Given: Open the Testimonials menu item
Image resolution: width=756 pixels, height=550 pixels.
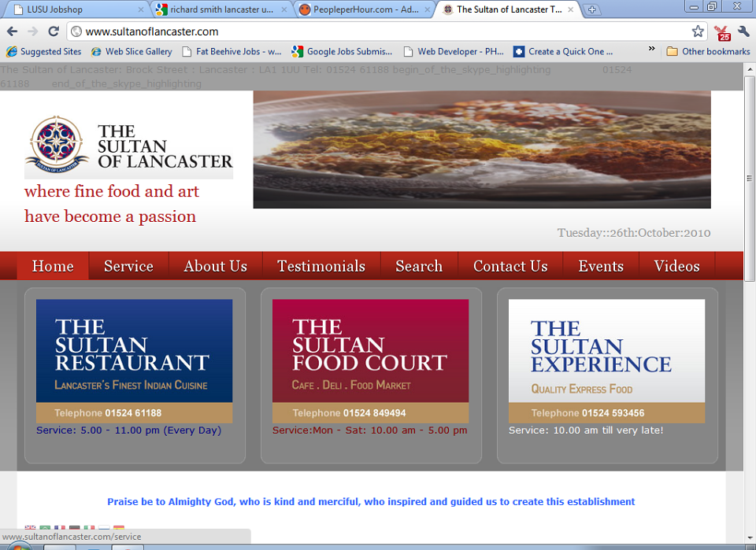Looking at the screenshot, I should (321, 266).
